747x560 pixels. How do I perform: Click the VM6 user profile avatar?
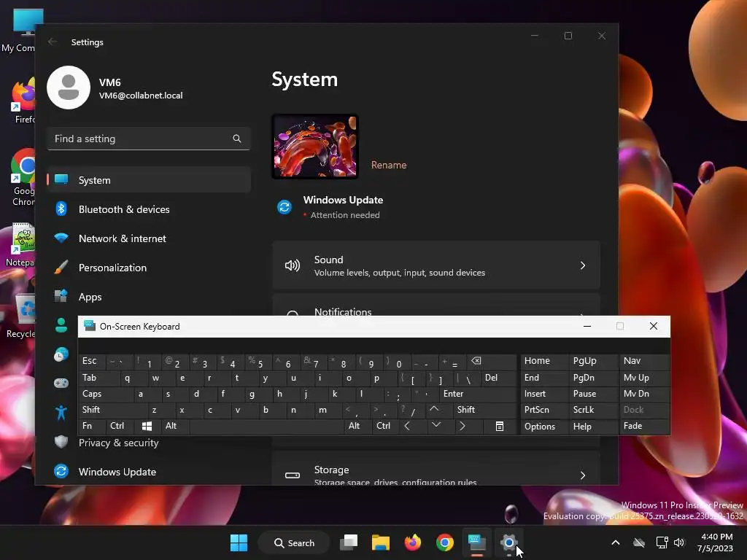tap(69, 87)
